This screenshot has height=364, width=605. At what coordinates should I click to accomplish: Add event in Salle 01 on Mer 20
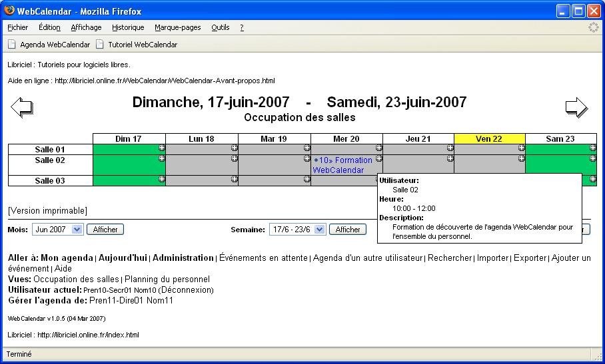379,148
